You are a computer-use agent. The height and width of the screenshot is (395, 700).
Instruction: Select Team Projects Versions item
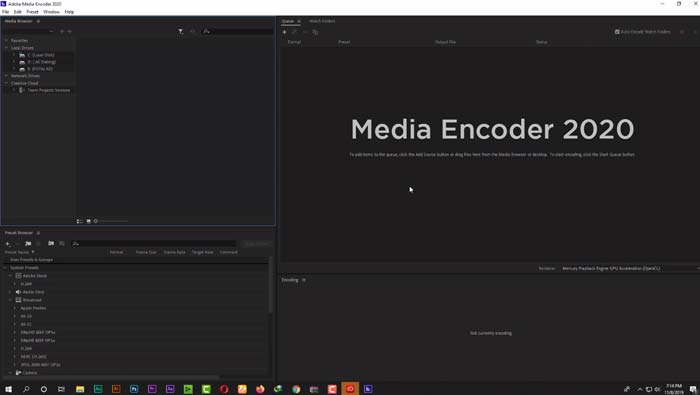click(49, 90)
